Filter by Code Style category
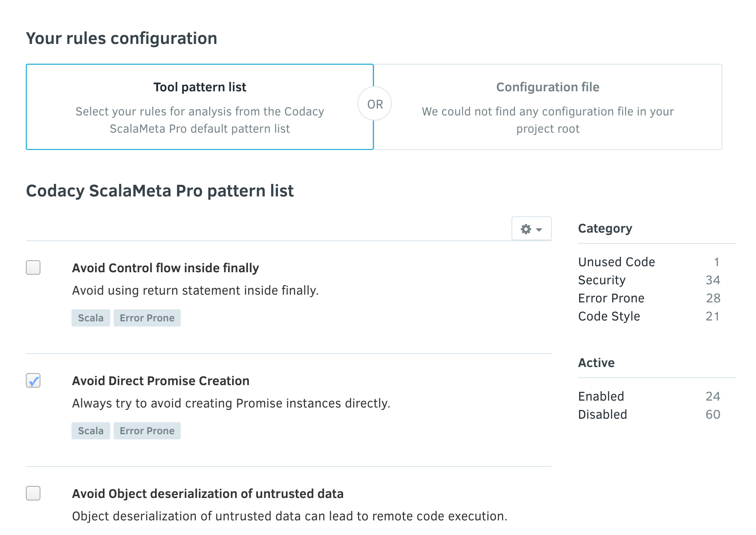Screen dimensions: 756x535 (609, 316)
